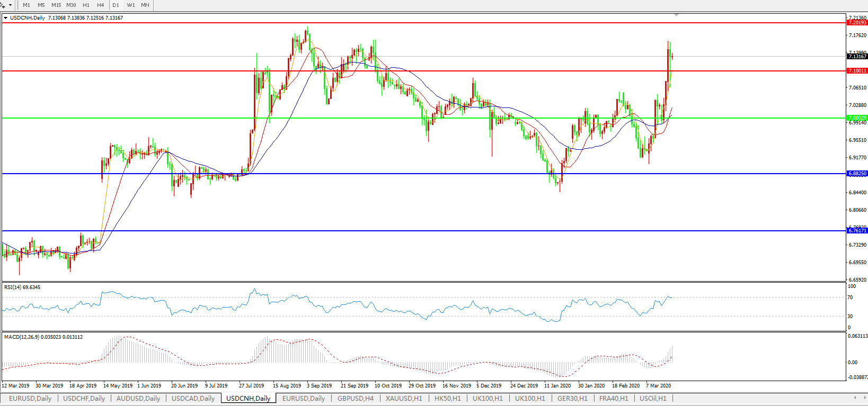Set timeframe to H4
The width and height of the screenshot is (868, 406).
(x=101, y=5)
